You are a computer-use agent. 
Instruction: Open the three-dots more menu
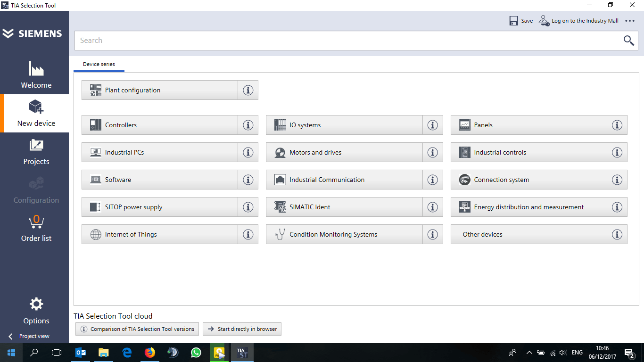click(x=630, y=21)
